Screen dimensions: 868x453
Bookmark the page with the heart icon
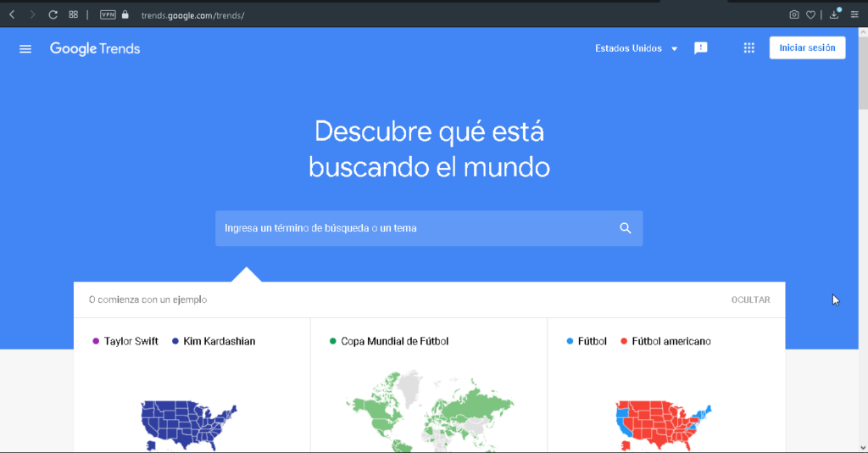point(810,15)
